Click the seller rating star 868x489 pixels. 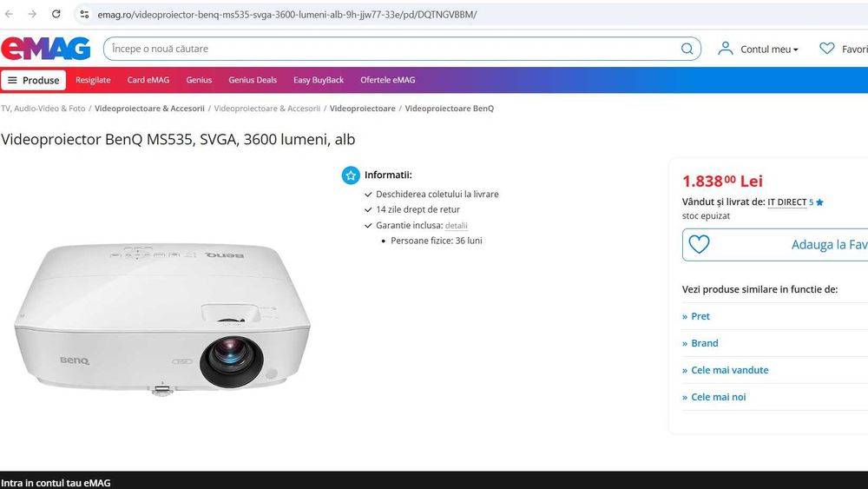(820, 202)
